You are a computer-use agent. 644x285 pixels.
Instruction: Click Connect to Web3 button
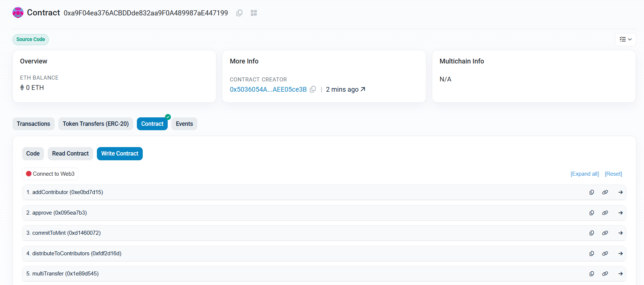50,174
